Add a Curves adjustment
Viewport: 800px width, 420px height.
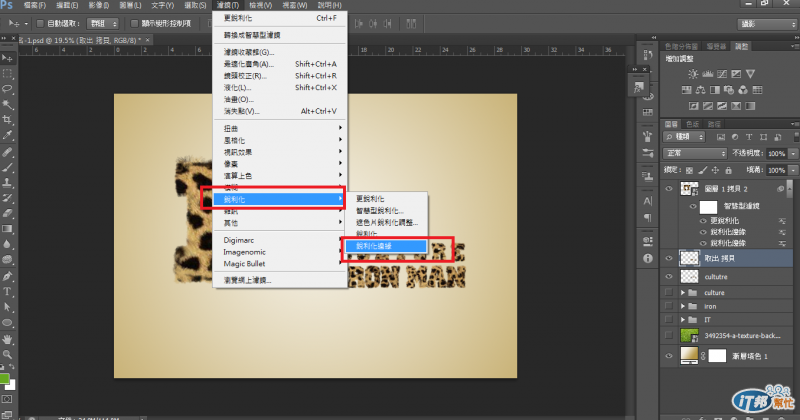pyautogui.click(x=721, y=74)
